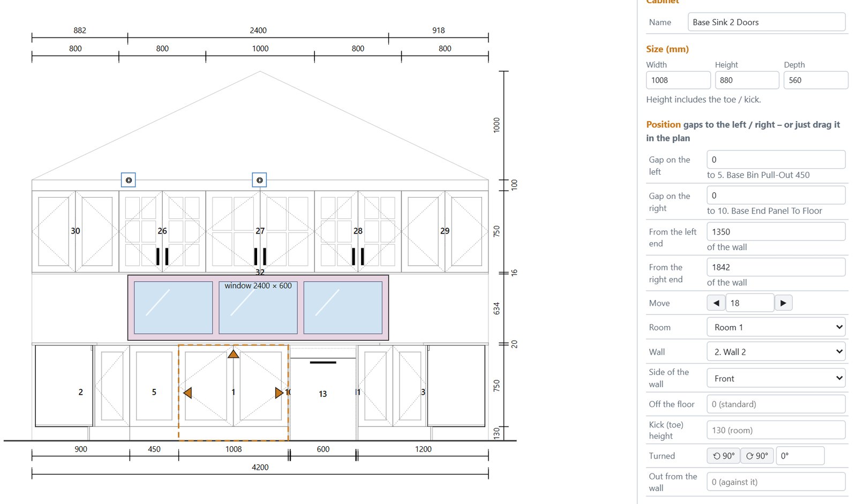Open the Wall dropdown showing Wall 2

pyautogui.click(x=776, y=352)
